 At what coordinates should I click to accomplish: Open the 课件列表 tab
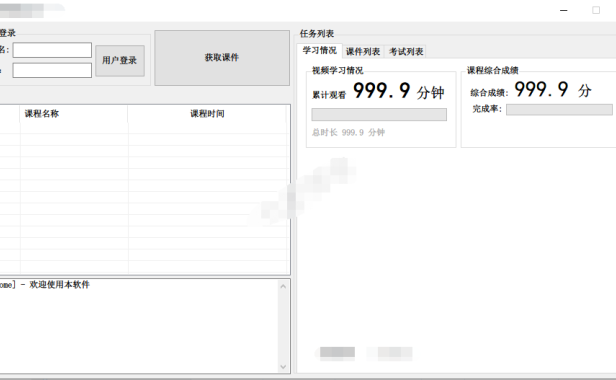pyautogui.click(x=363, y=51)
